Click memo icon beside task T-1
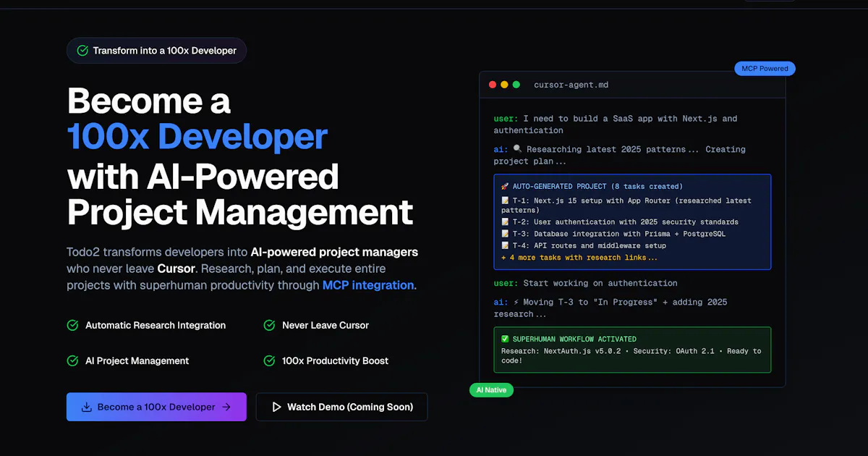The width and height of the screenshot is (868, 456). point(505,200)
